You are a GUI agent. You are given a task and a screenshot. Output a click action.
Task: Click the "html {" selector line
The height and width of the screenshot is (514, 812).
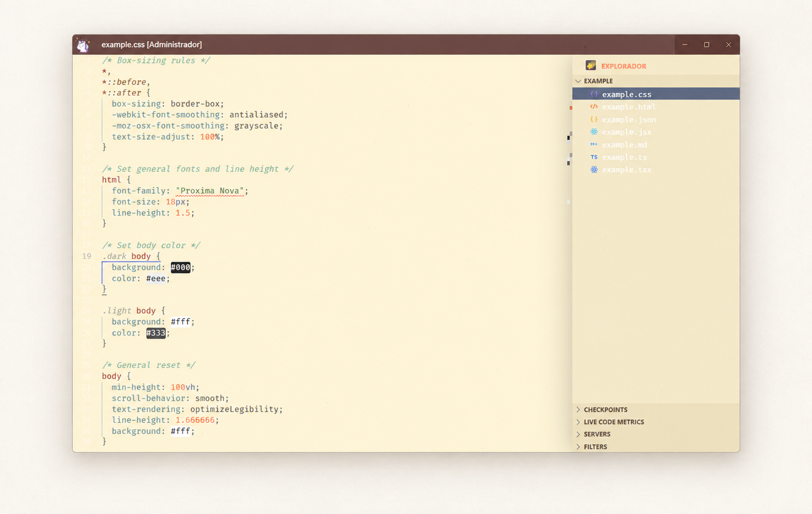(116, 180)
